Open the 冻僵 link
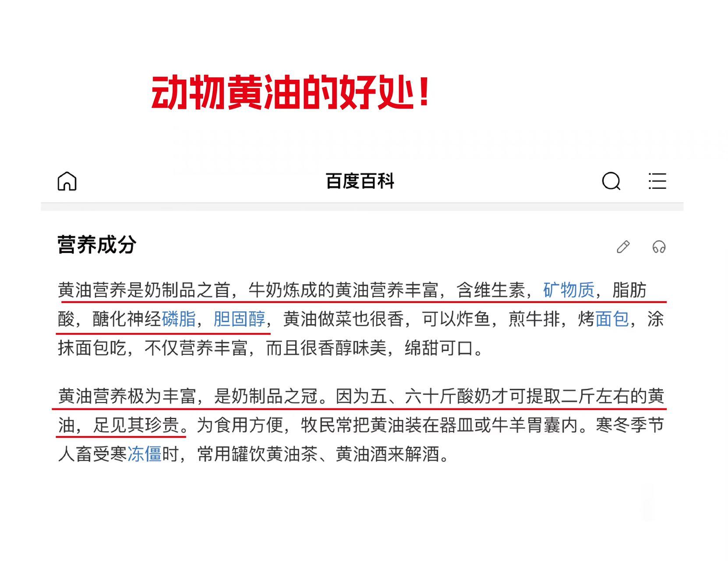 [145, 454]
